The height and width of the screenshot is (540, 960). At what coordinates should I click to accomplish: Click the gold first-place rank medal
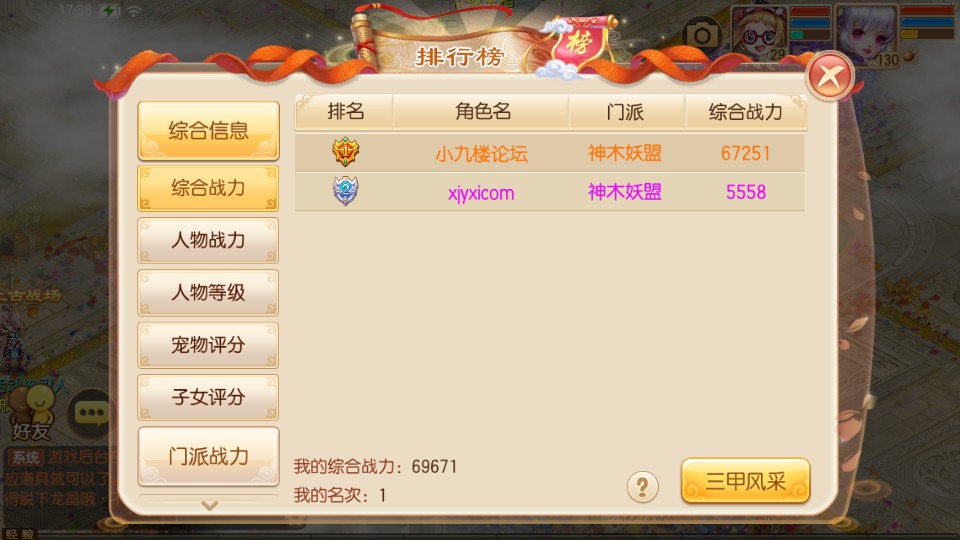tap(345, 152)
